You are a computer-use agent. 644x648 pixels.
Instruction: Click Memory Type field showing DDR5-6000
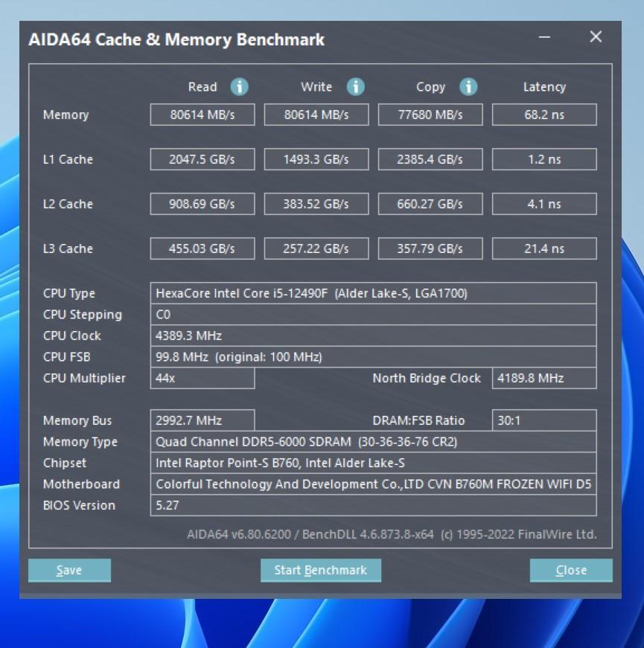coord(374,442)
